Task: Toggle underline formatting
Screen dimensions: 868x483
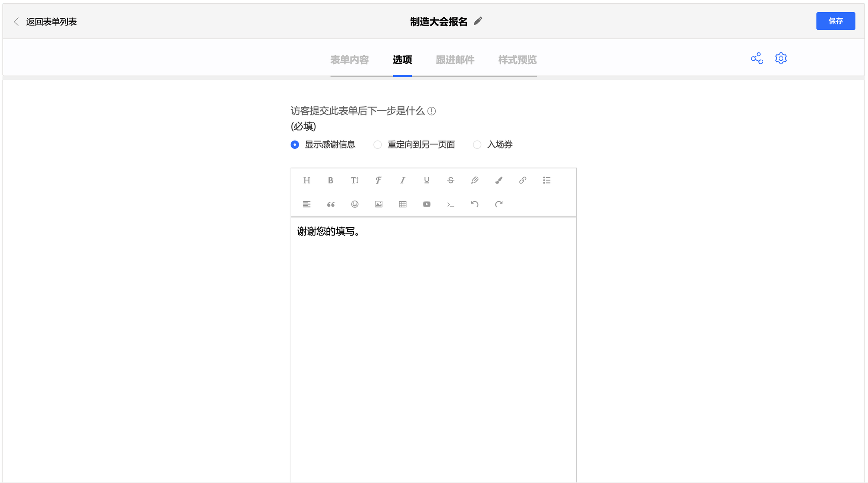Action: coord(427,180)
